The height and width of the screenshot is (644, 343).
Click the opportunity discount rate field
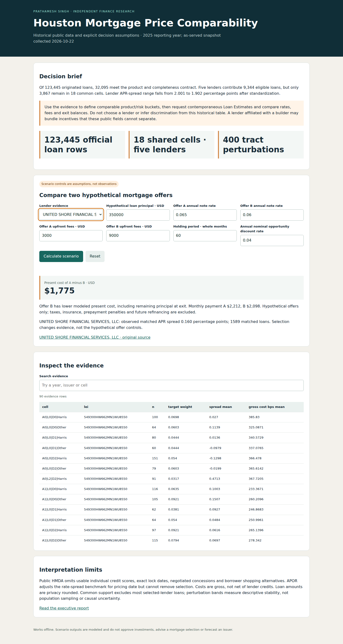point(272,240)
